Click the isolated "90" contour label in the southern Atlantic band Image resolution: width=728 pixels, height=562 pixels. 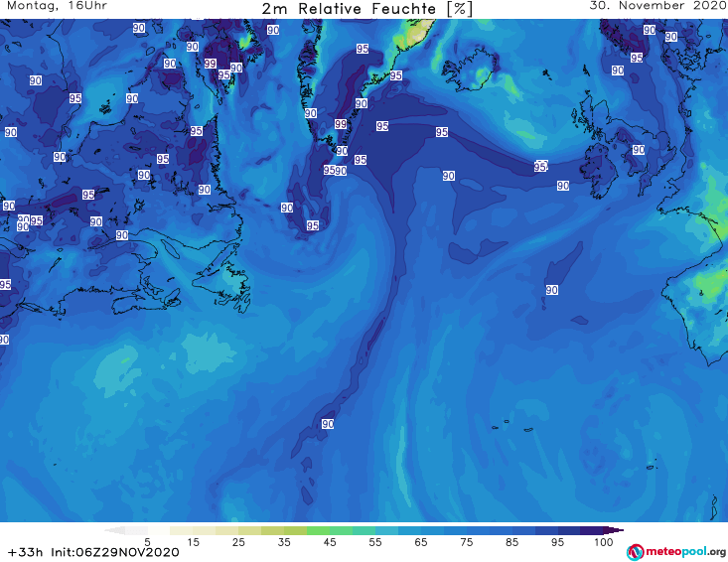pos(328,424)
